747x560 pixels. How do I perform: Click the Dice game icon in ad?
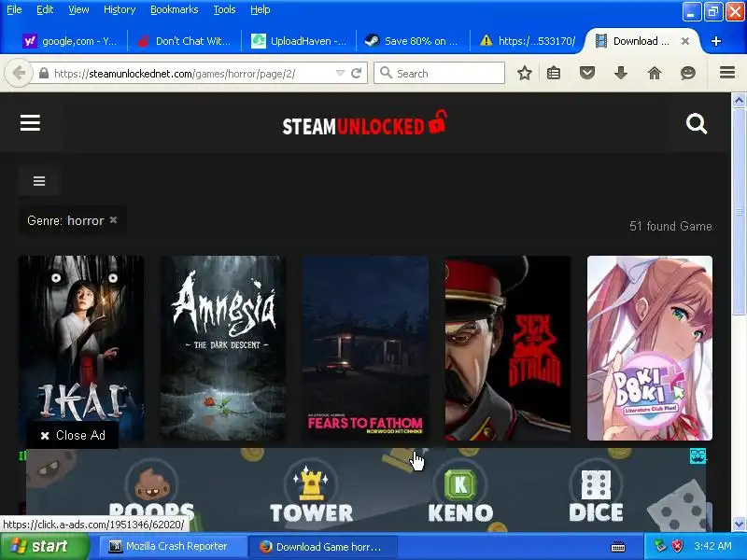pos(596,483)
